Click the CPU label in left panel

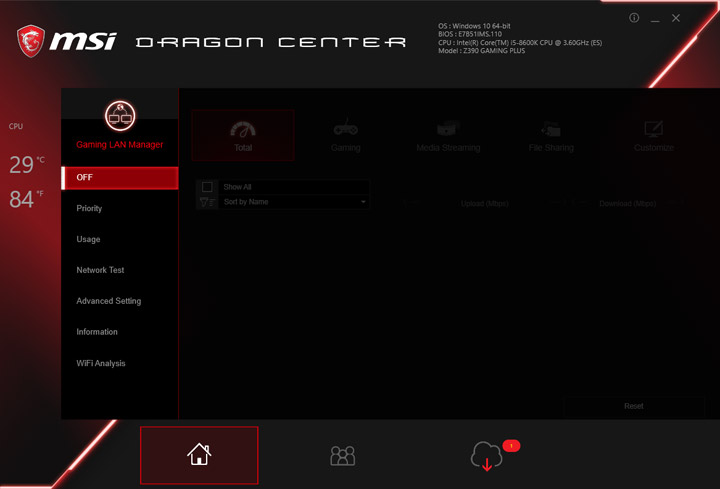pyautogui.click(x=16, y=126)
